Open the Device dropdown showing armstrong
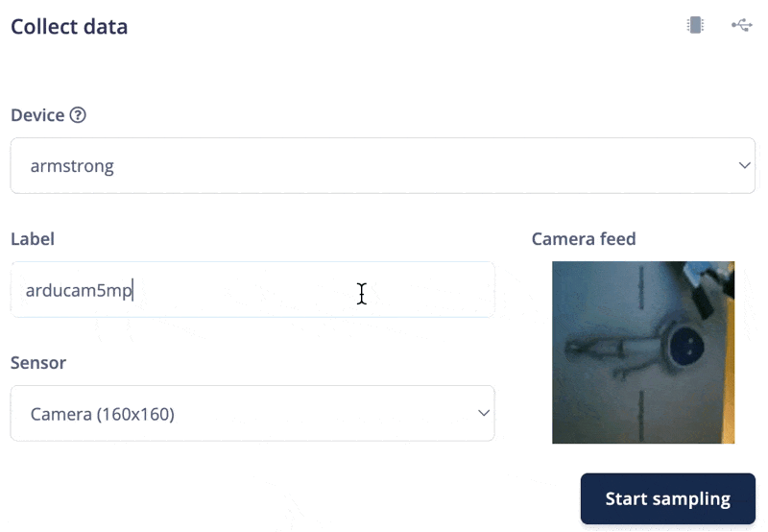This screenshot has height=532, width=768. [382, 165]
